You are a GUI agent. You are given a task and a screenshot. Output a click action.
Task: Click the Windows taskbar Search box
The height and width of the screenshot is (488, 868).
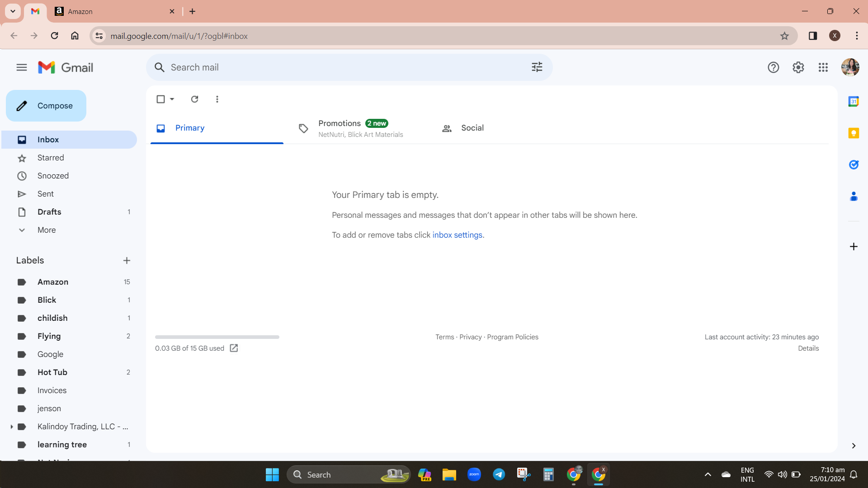coord(349,474)
